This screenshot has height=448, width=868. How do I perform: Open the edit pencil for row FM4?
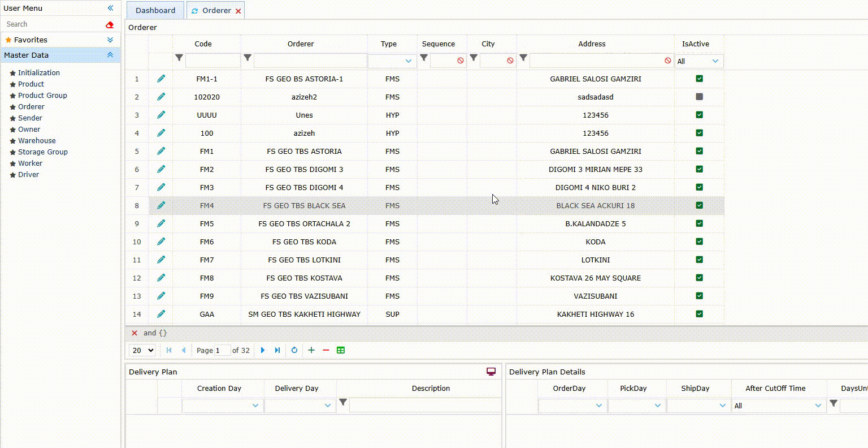161,205
